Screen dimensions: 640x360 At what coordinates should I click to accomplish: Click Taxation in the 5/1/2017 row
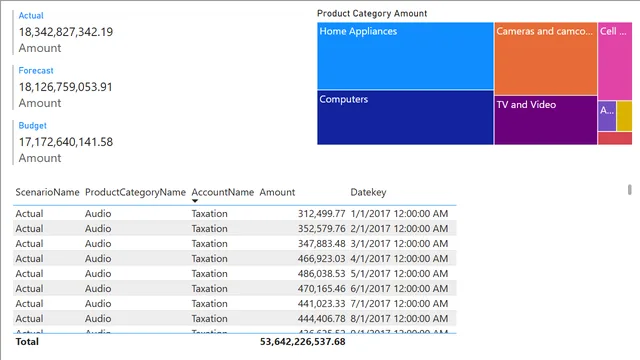[209, 273]
